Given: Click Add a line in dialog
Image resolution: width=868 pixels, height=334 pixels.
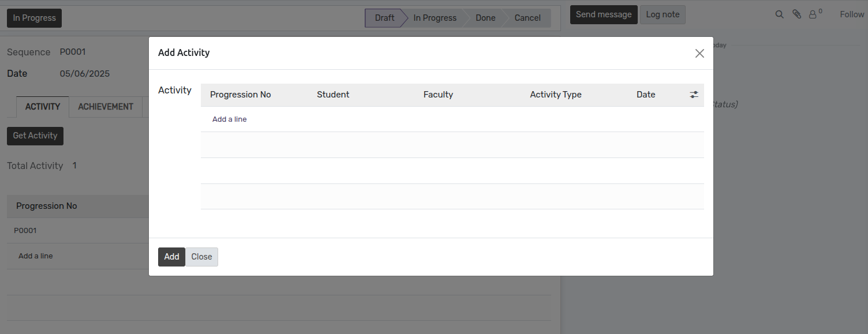Looking at the screenshot, I should 229,119.
